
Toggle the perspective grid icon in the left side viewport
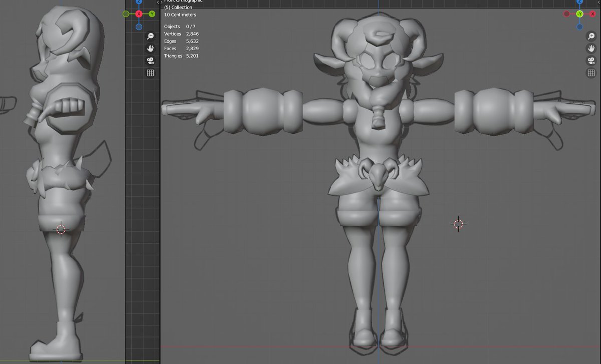[149, 73]
